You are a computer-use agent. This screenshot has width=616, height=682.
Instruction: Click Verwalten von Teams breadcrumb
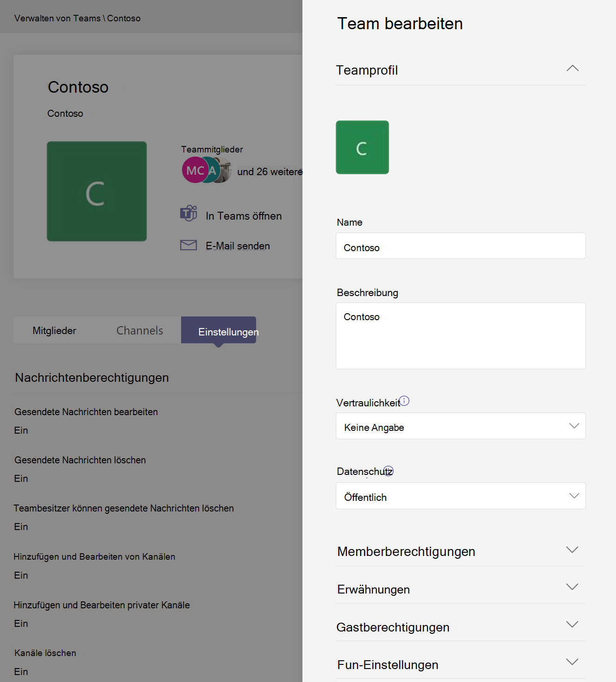coord(57,18)
